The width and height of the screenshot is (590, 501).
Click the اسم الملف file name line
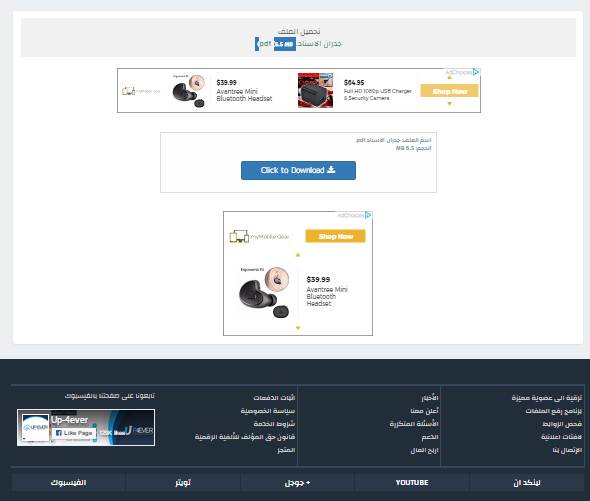point(394,140)
